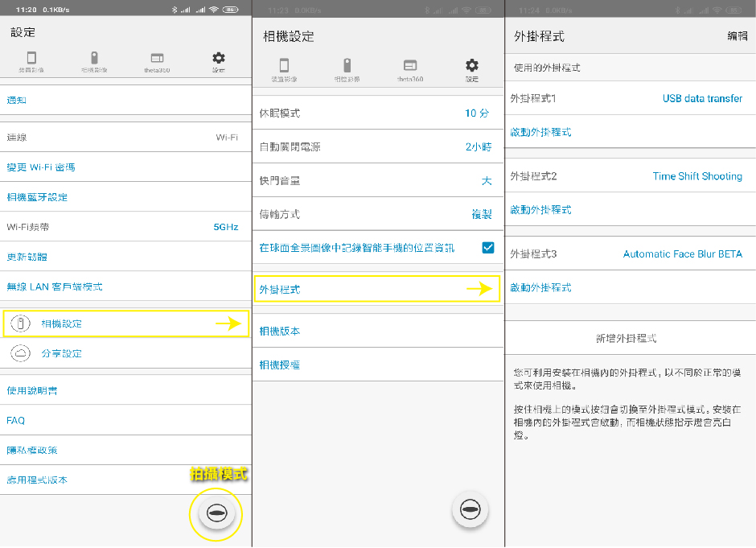756x548 pixels.
Task: Change Wi-Fi頻帶 value of 5GHz
Action: (x=225, y=227)
